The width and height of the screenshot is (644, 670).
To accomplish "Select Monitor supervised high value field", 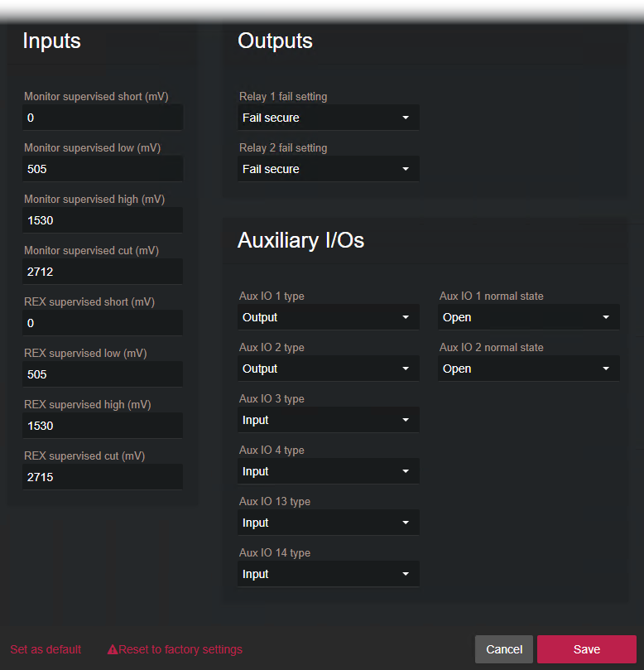I will [x=103, y=220].
